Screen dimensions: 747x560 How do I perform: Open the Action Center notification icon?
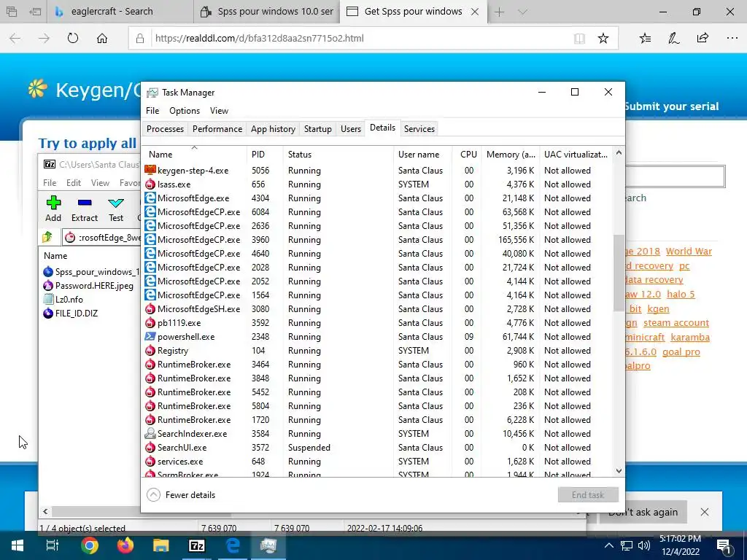coord(724,545)
